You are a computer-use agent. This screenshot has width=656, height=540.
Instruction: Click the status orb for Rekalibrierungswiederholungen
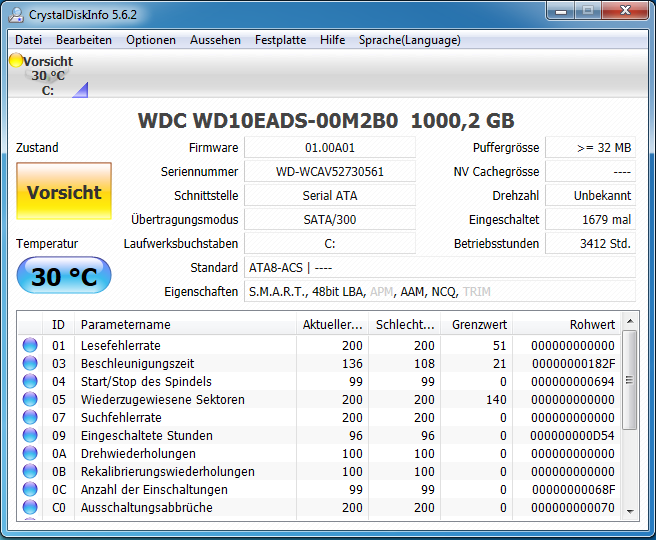(x=30, y=471)
